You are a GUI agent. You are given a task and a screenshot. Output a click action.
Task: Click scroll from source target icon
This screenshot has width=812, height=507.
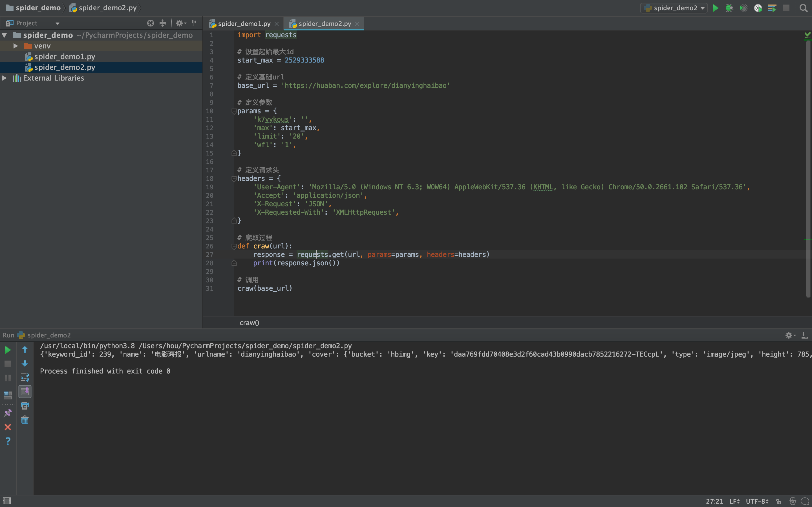point(150,23)
